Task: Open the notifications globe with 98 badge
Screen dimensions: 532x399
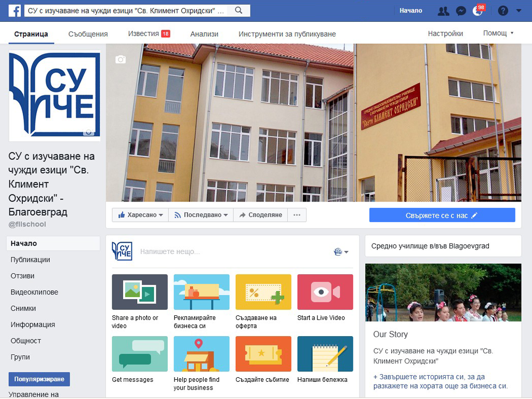Action: [x=478, y=10]
